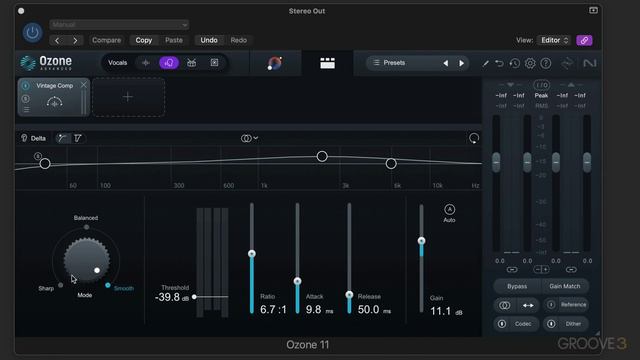This screenshot has height=360, width=640.
Task: Click the Bypass button
Action: coord(517,286)
